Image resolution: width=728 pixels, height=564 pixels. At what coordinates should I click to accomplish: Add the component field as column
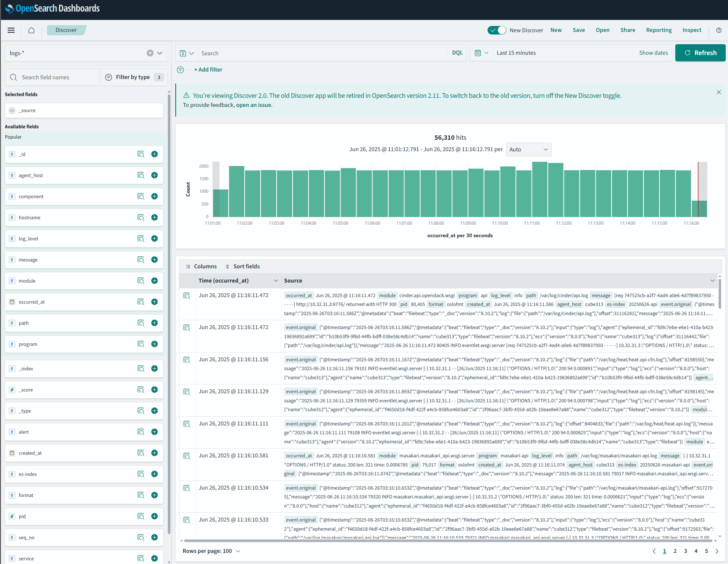(154, 196)
